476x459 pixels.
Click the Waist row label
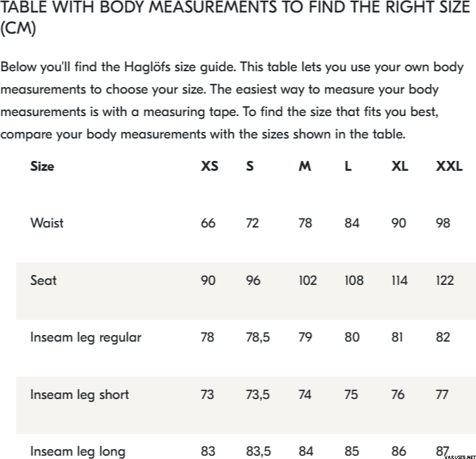point(47,223)
